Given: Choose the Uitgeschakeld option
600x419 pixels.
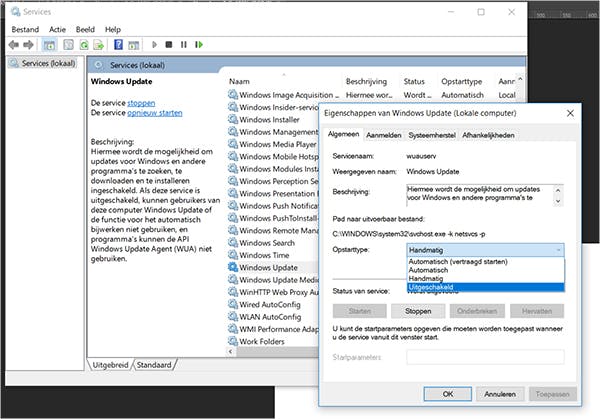Looking at the screenshot, I should 485,287.
